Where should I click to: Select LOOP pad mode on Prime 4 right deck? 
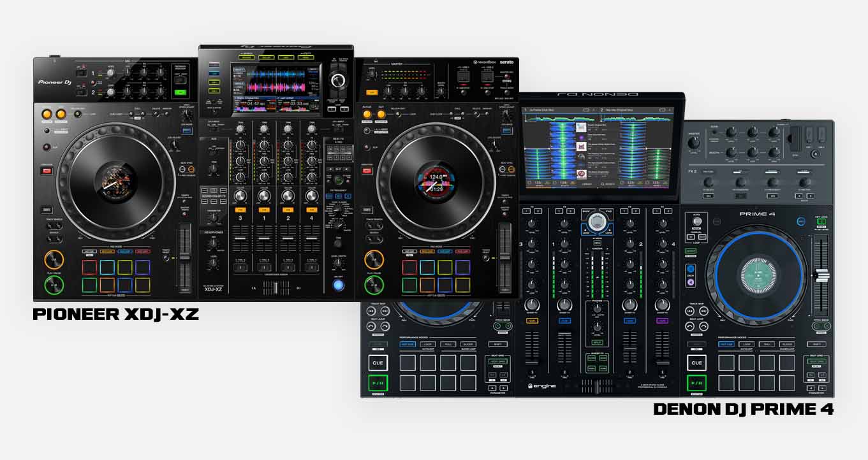[x=747, y=344]
